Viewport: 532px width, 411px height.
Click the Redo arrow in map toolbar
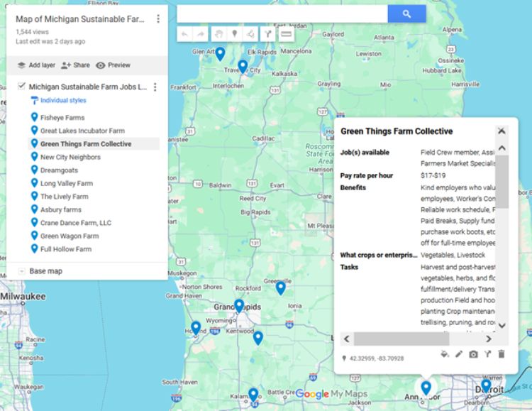[x=201, y=34]
